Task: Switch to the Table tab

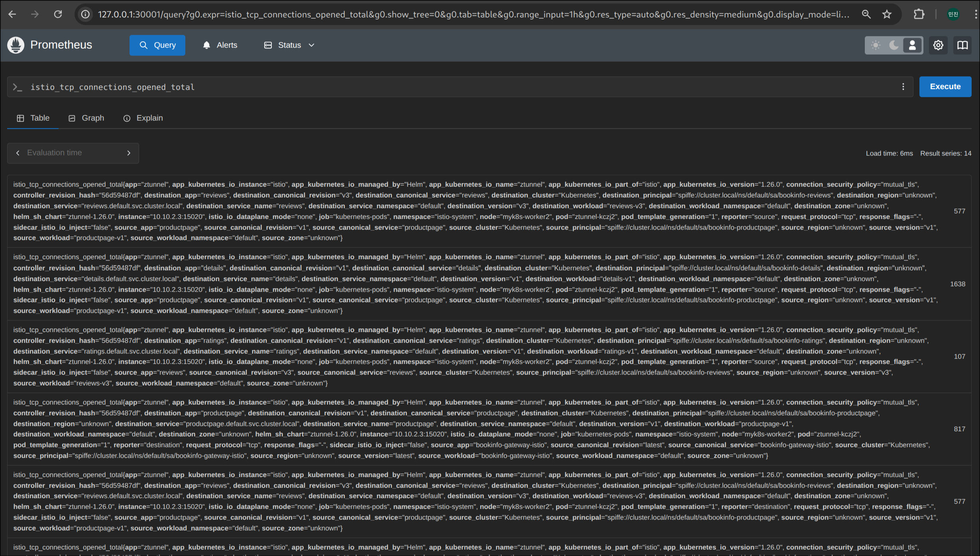Action: [x=33, y=118]
